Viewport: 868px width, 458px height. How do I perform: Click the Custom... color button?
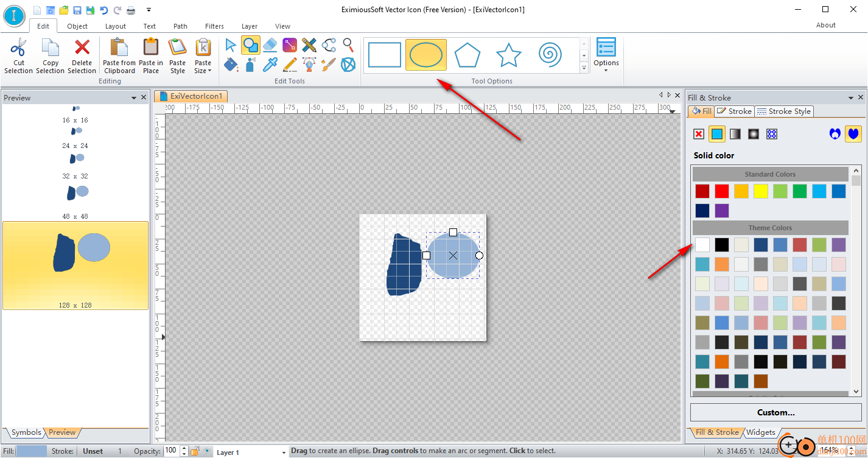(776, 412)
